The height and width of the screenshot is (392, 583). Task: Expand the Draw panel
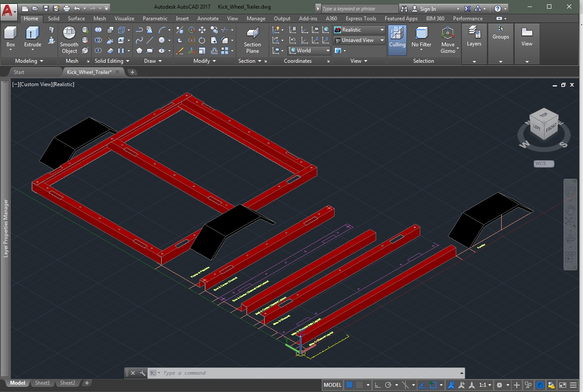[x=153, y=61]
